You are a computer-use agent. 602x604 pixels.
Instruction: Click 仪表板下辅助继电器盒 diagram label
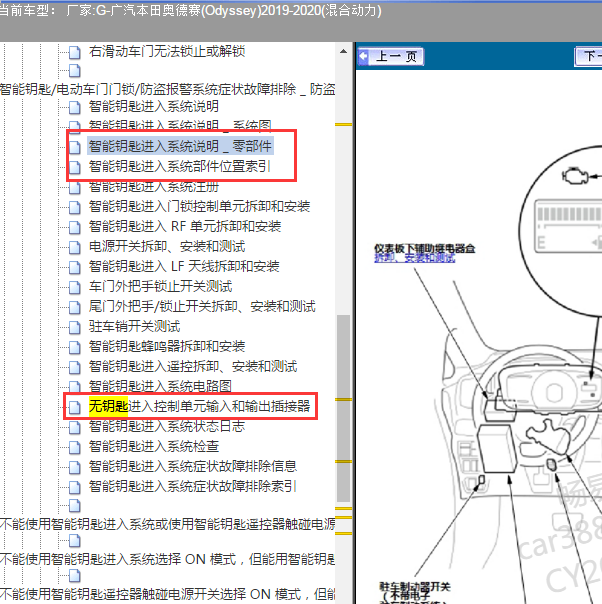[x=424, y=248]
